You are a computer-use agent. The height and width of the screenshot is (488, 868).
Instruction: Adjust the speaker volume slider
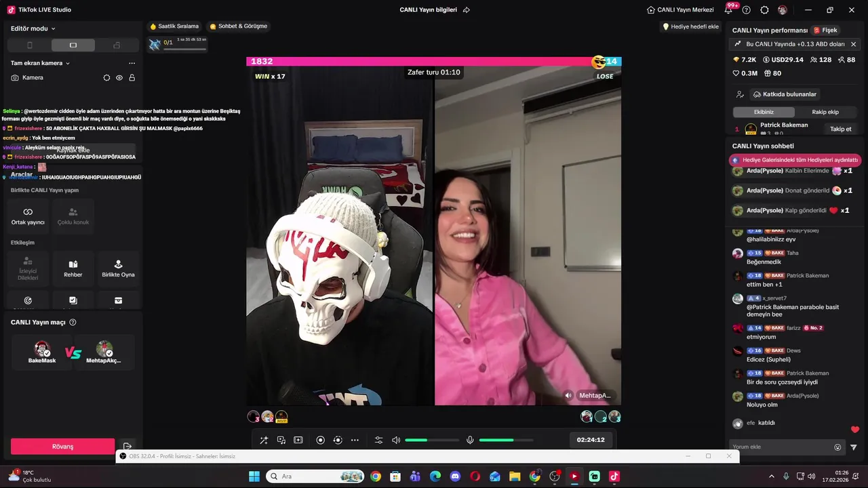(x=432, y=440)
